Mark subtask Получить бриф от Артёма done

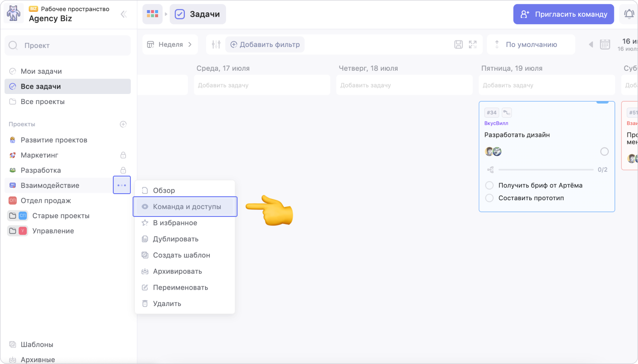pos(489,185)
